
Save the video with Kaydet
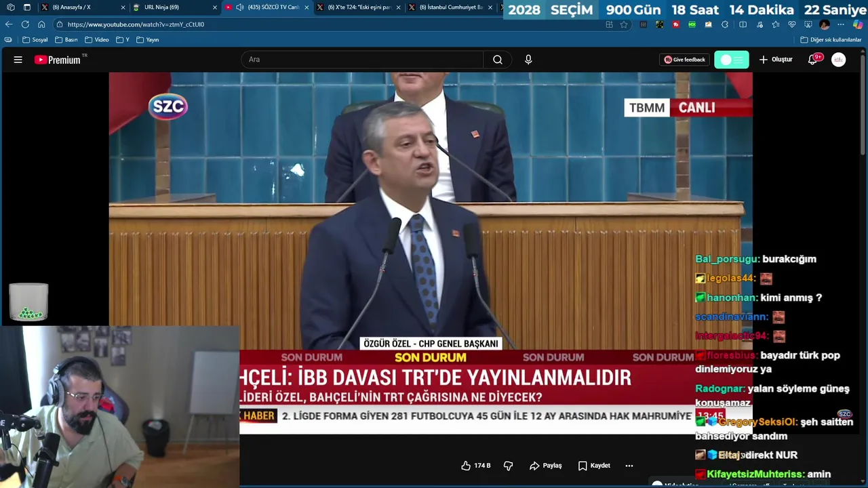click(594, 466)
